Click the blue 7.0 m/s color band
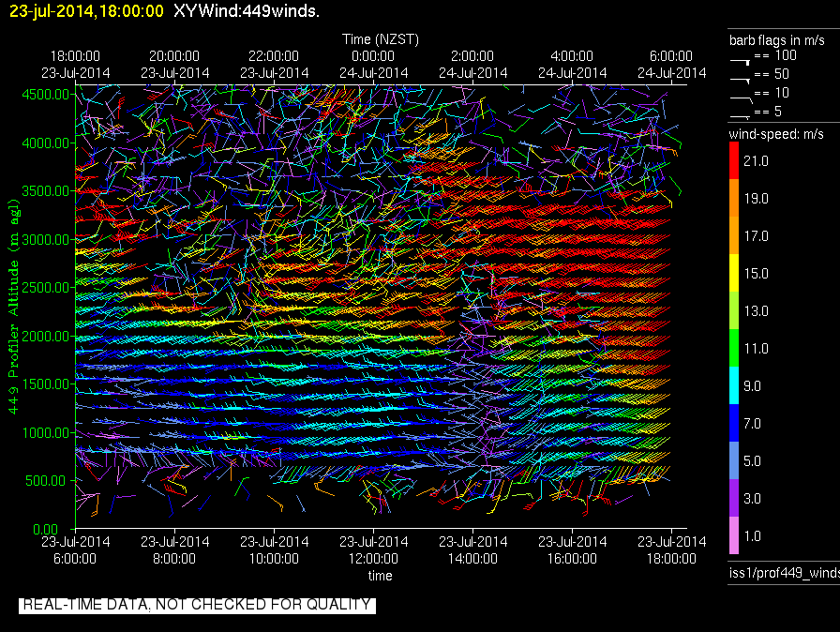 734,423
